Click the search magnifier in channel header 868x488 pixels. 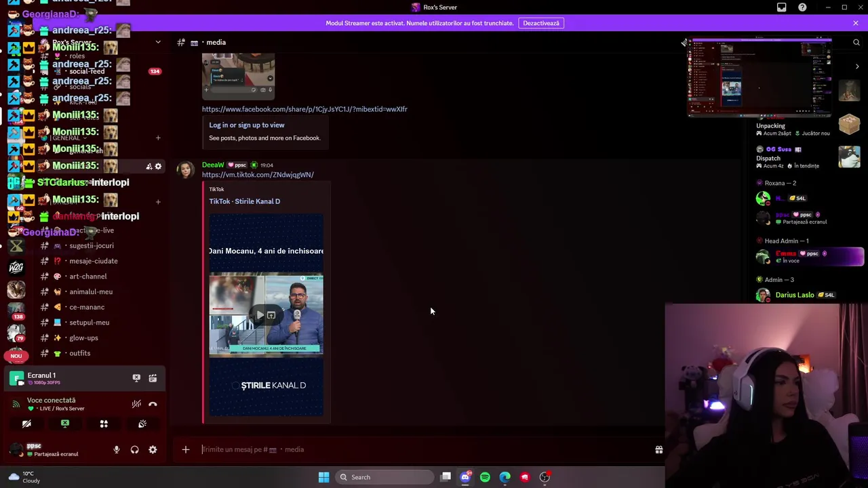coord(856,42)
